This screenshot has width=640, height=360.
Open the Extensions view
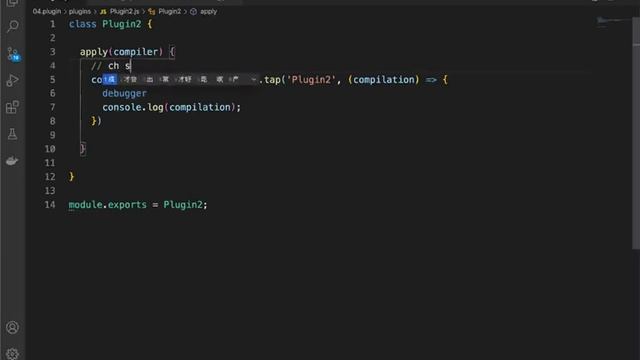point(13,107)
